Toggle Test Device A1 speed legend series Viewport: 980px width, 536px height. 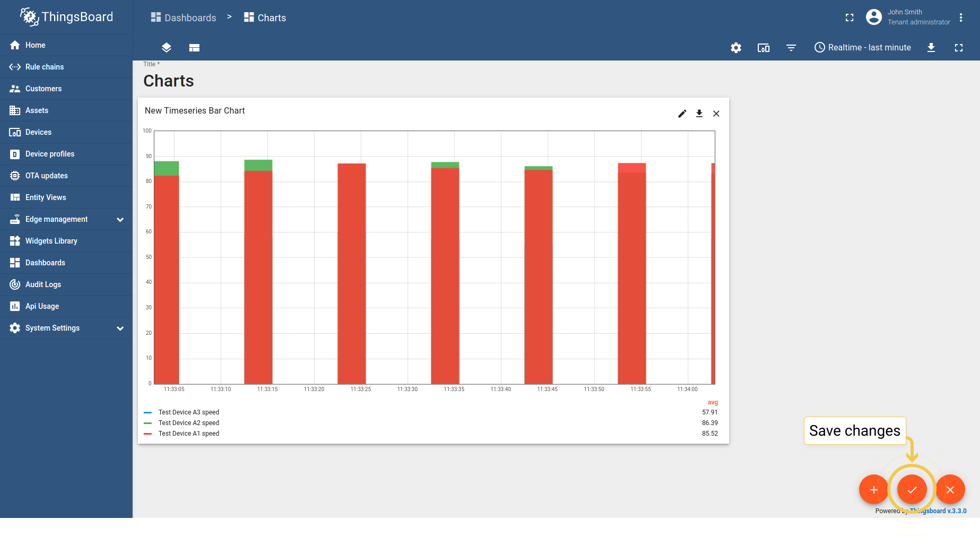pyautogui.click(x=188, y=434)
